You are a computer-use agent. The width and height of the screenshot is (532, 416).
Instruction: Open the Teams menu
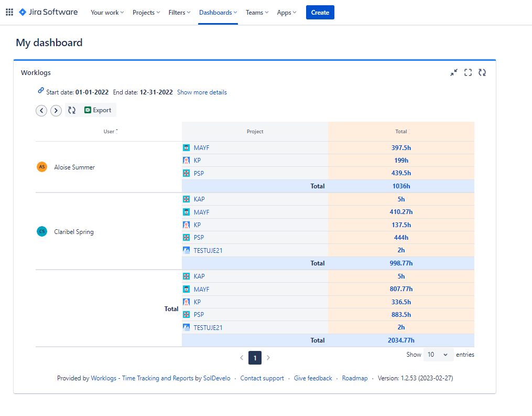pos(257,13)
